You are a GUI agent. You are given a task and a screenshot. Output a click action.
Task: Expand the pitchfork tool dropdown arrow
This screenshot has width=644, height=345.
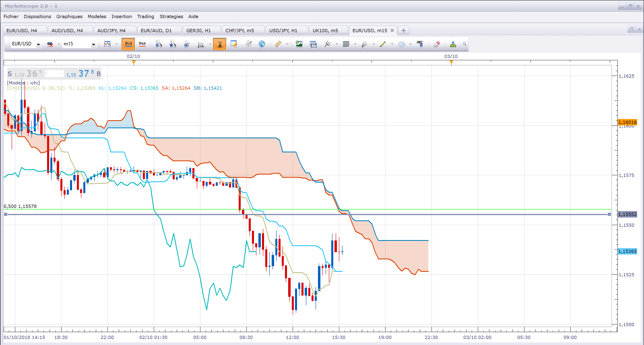pos(336,44)
